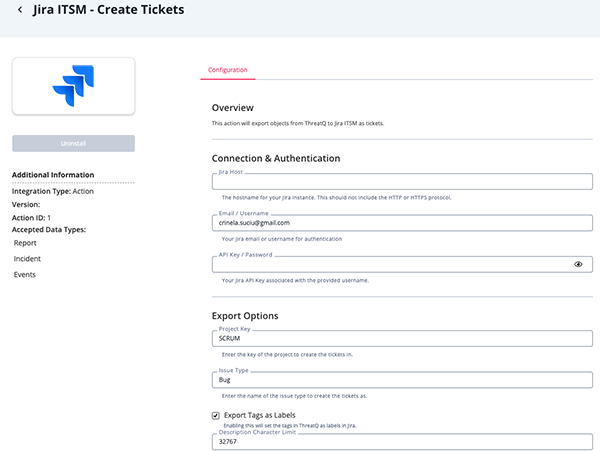Screen dimensions: 600x451
Task: Click the Project Key field containing SCRUM
Action: pyautogui.click(x=402, y=339)
